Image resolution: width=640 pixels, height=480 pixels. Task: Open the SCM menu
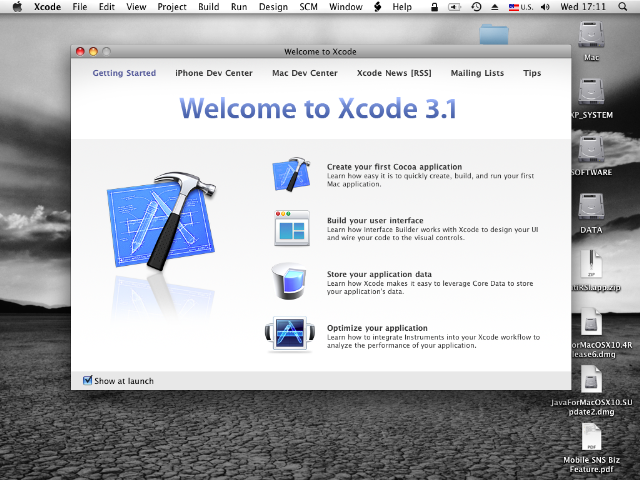[x=308, y=7]
